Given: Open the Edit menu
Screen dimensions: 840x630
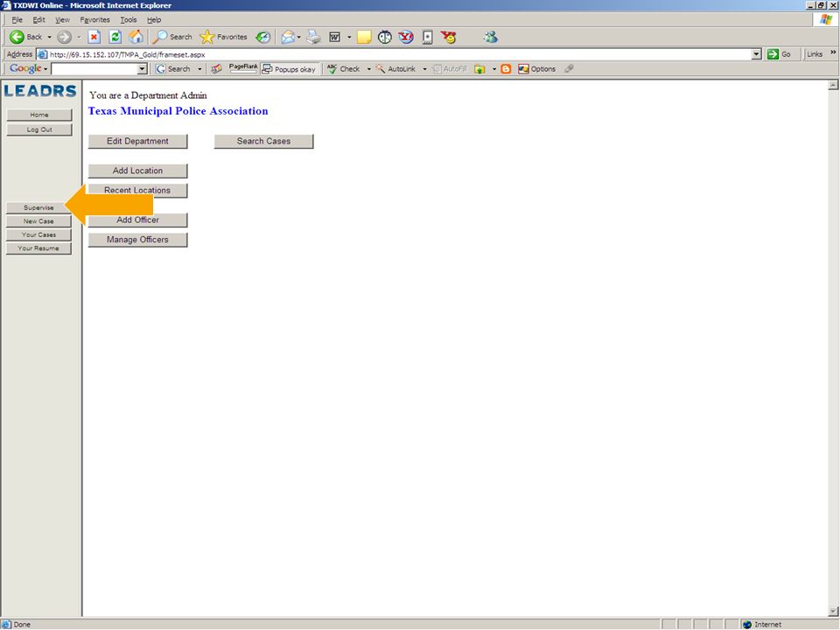Looking at the screenshot, I should 38,20.
